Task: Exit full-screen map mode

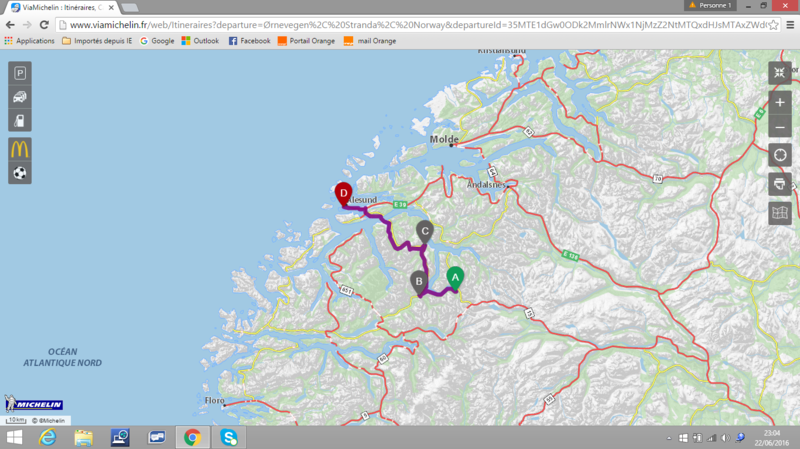Action: click(780, 73)
